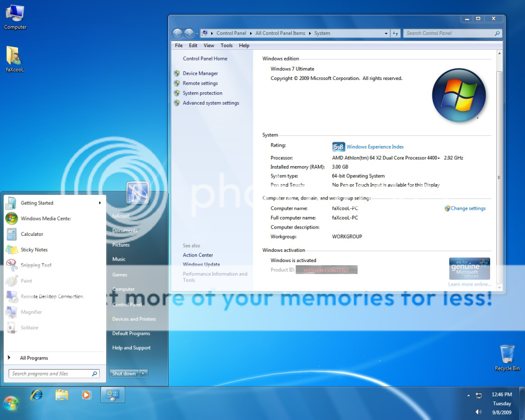
Task: Click the user account picture in Start menu
Action: [137, 193]
